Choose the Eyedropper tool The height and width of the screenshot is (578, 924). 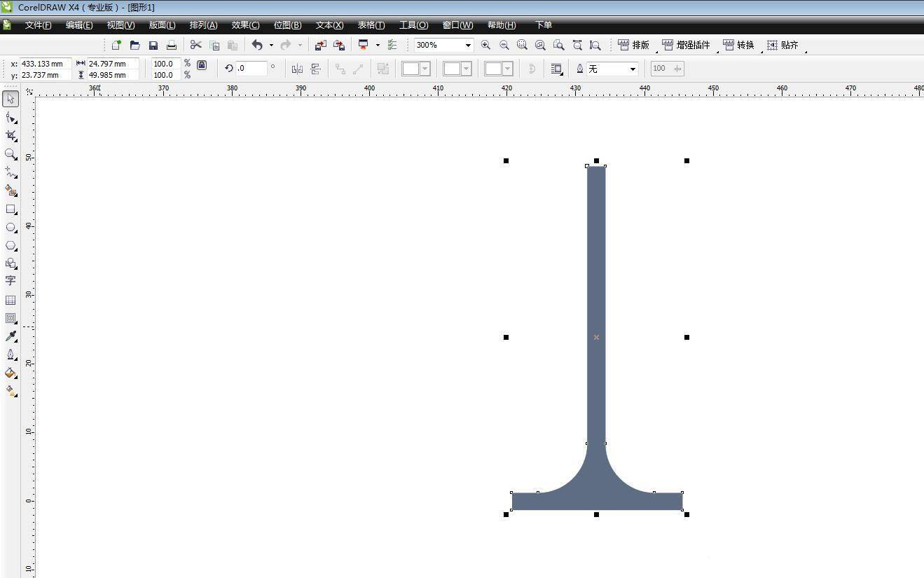pos(11,337)
